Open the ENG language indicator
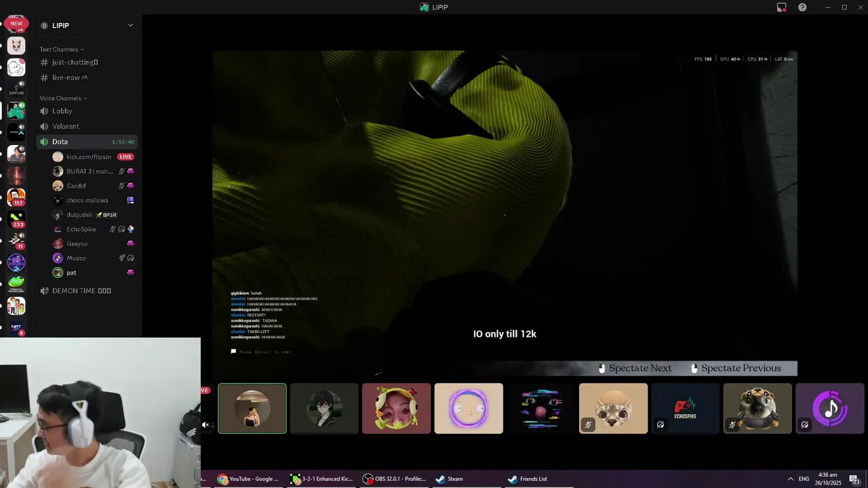Viewport: 868px width, 488px height. click(804, 479)
